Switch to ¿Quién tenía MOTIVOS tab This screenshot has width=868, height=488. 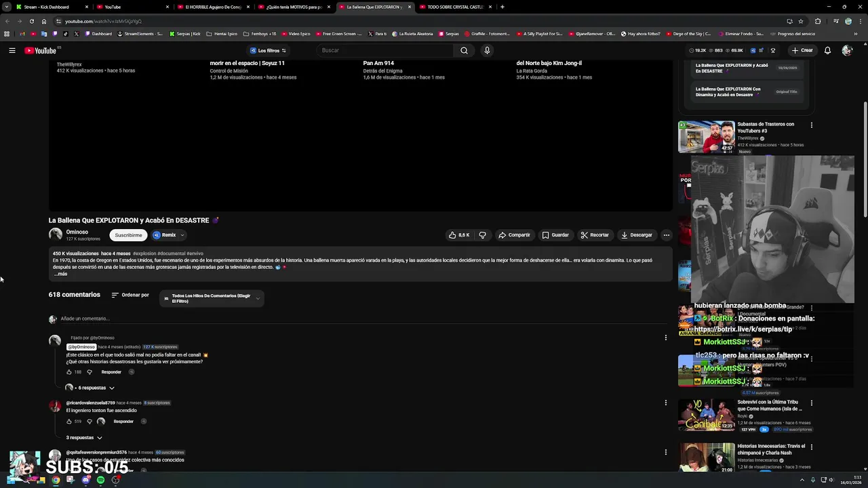point(294,7)
